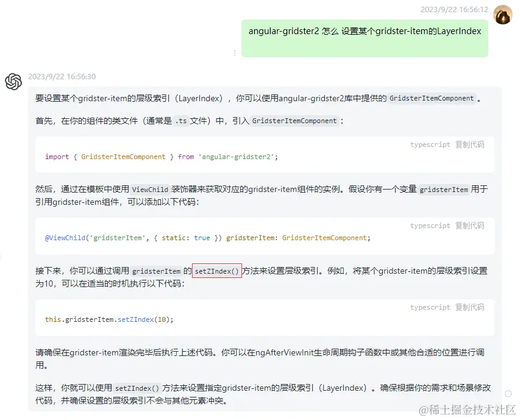Click the timestamp 2023/9/22 16:56:12
This screenshot has height=420, width=520.
[x=454, y=10]
